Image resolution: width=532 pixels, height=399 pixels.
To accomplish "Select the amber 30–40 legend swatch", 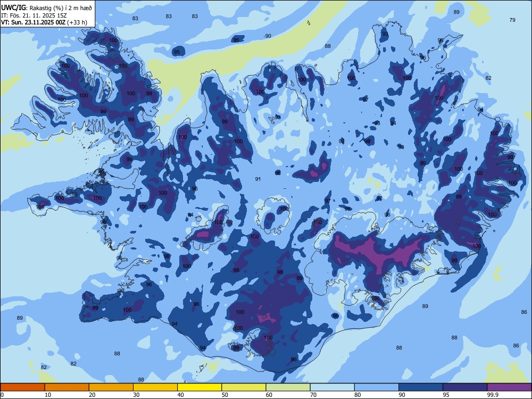I will [155, 387].
